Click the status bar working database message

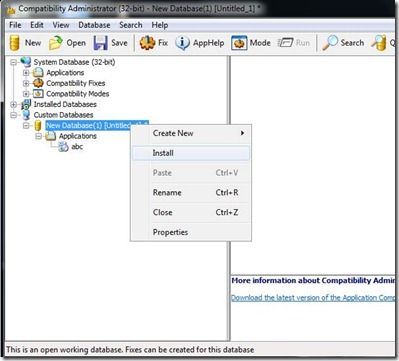[x=130, y=350]
